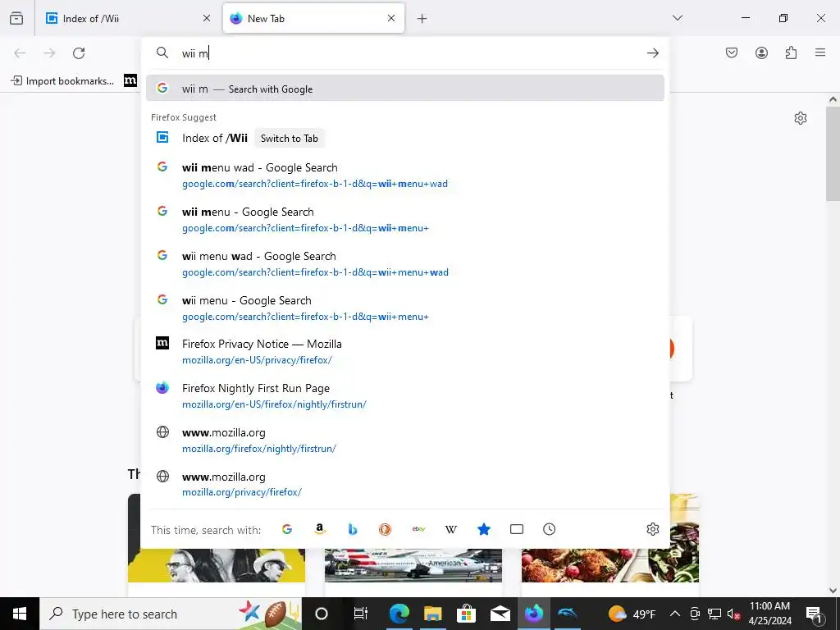Screen dimensions: 840x630
Task: Open google.com link ending wii+menu+wad with bold 'm'
Action: pyautogui.click(x=315, y=184)
